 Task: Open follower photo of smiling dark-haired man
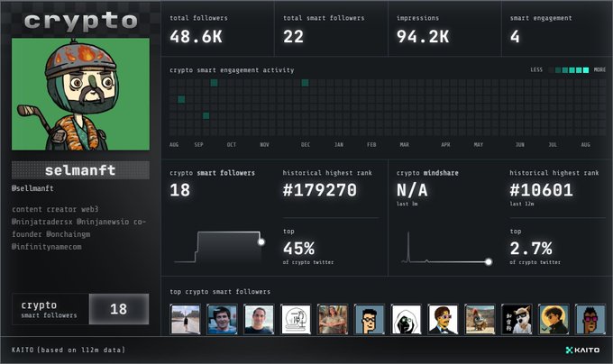click(x=222, y=320)
